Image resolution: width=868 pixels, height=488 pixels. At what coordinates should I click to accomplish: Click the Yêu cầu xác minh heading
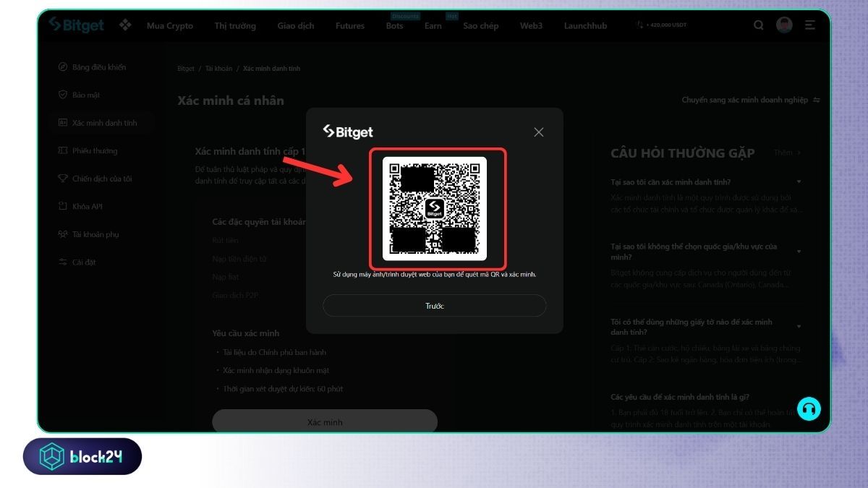245,333
